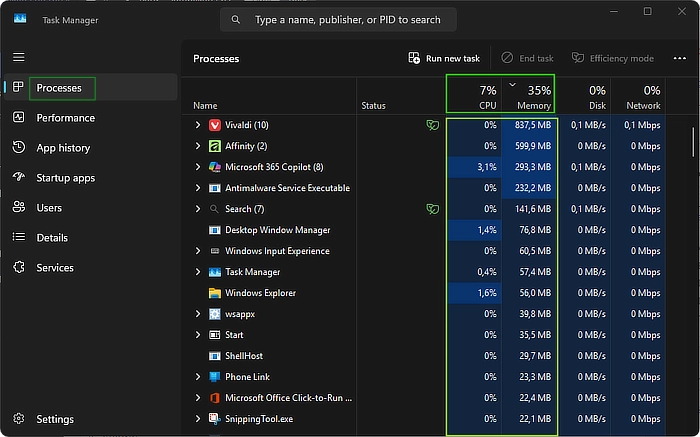Expand the Vivaldi (10) process group

[x=198, y=125]
